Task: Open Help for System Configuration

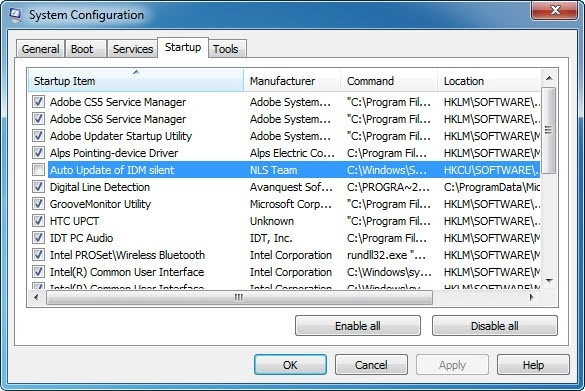Action: click(x=533, y=365)
